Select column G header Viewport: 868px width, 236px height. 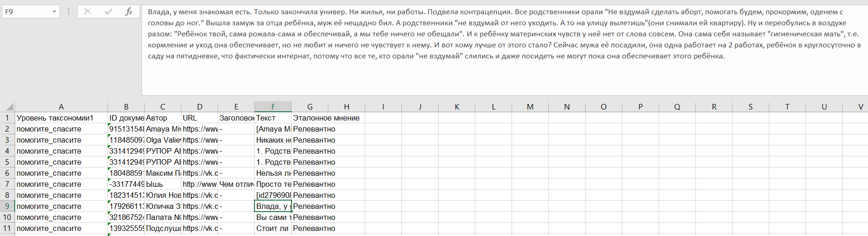point(310,107)
